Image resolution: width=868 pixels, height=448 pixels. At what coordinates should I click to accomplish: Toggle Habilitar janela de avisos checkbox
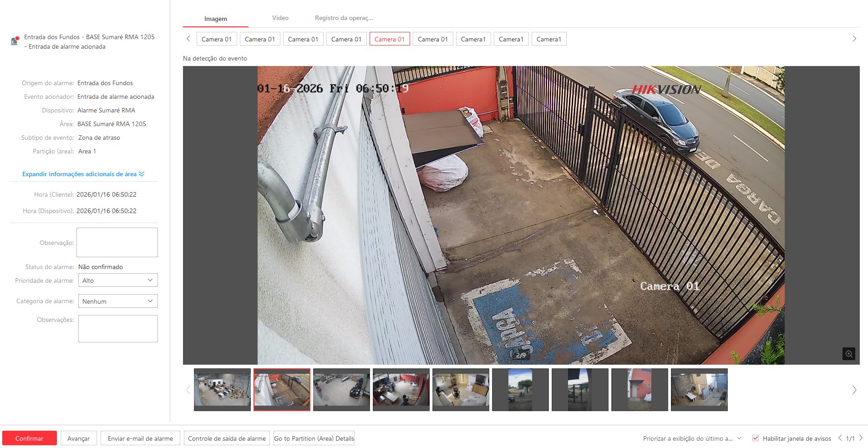(756, 438)
